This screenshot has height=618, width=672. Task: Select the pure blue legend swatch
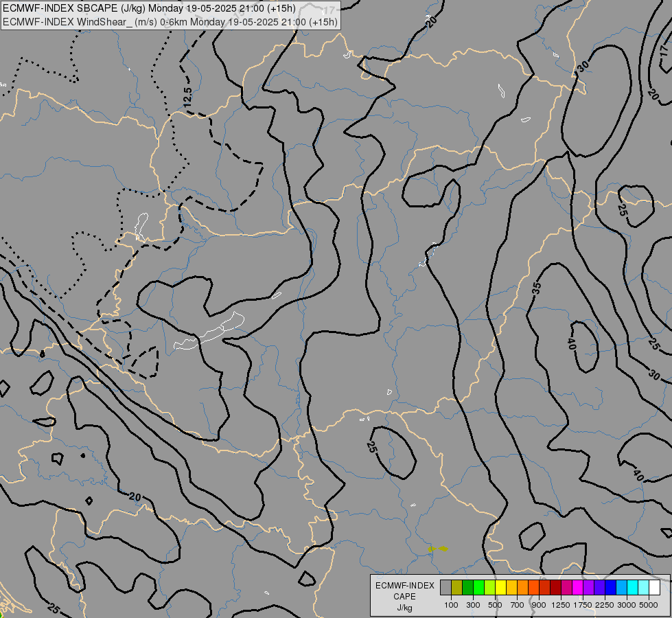611,588
